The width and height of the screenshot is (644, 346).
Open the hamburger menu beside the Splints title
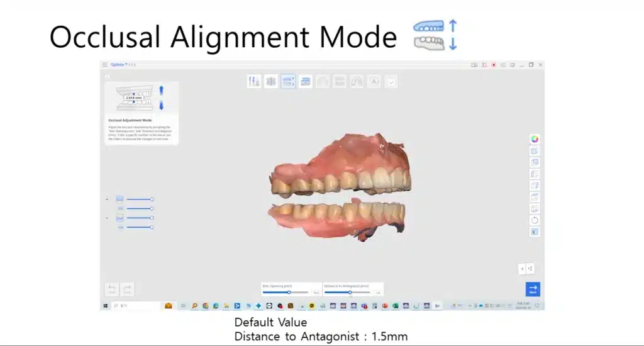(105, 65)
